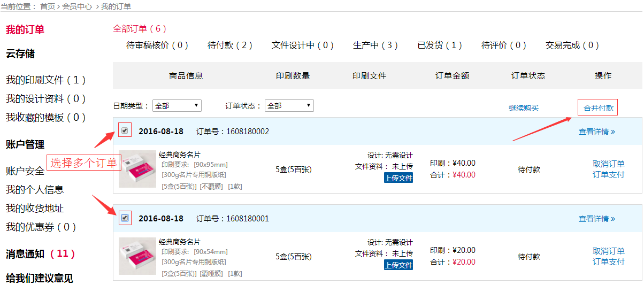Click 订单支付 for order 1608180001
The image size is (644, 285).
click(608, 262)
